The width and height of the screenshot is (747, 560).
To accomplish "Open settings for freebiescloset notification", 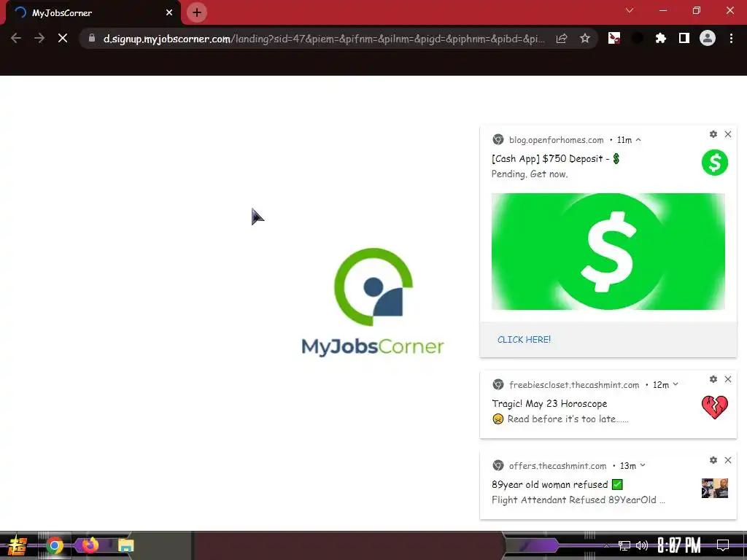I will pyautogui.click(x=713, y=379).
